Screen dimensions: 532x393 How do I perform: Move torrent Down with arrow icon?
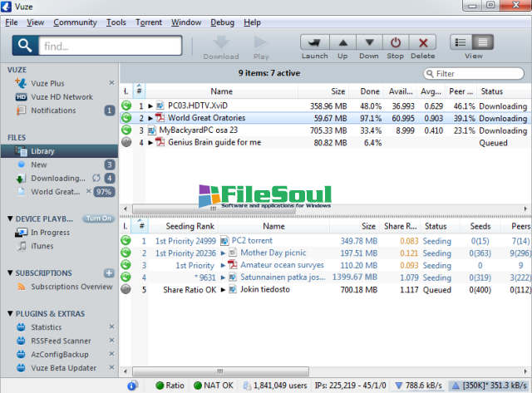click(x=369, y=42)
